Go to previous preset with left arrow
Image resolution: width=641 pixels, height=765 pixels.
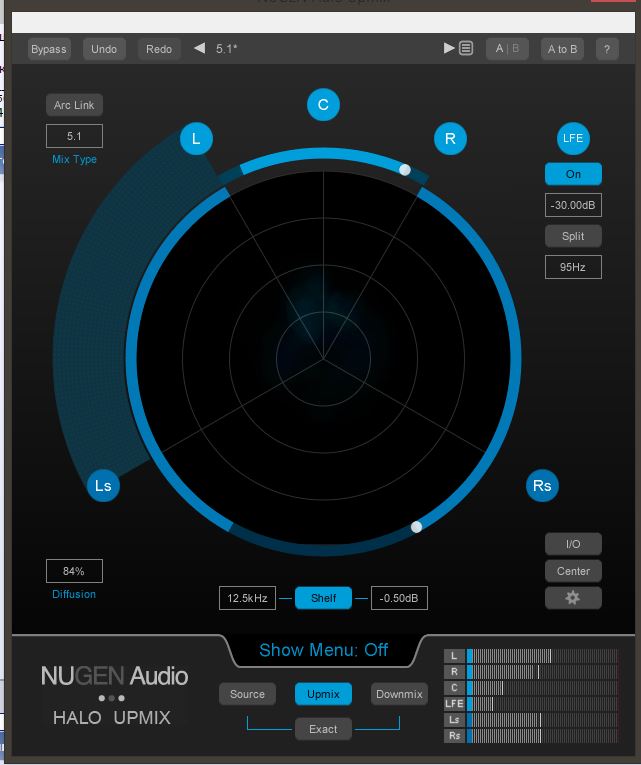(x=200, y=48)
